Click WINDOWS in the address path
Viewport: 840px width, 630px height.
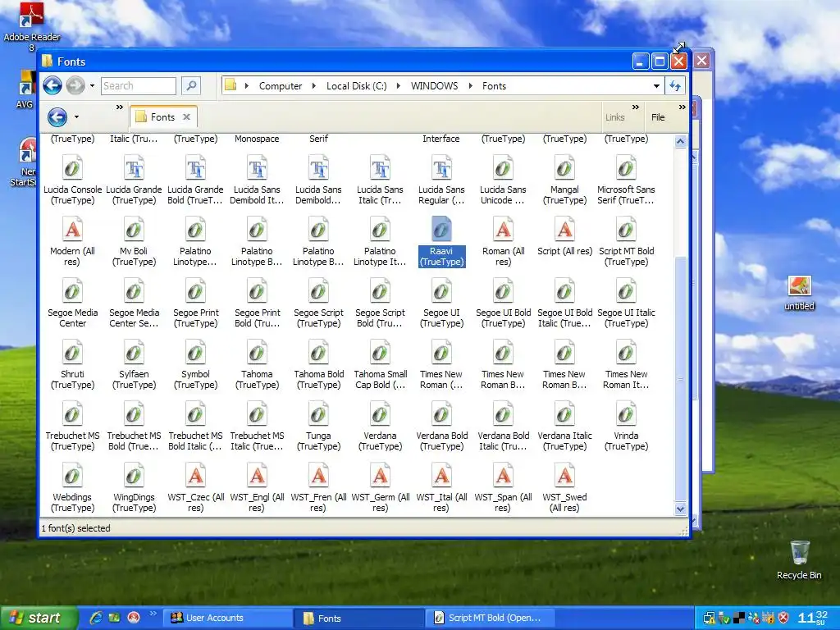435,85
